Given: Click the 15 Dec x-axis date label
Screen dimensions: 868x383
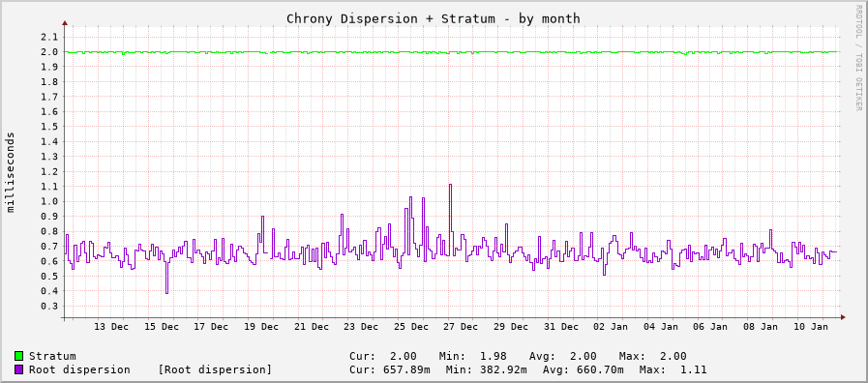Looking at the screenshot, I should [162, 327].
